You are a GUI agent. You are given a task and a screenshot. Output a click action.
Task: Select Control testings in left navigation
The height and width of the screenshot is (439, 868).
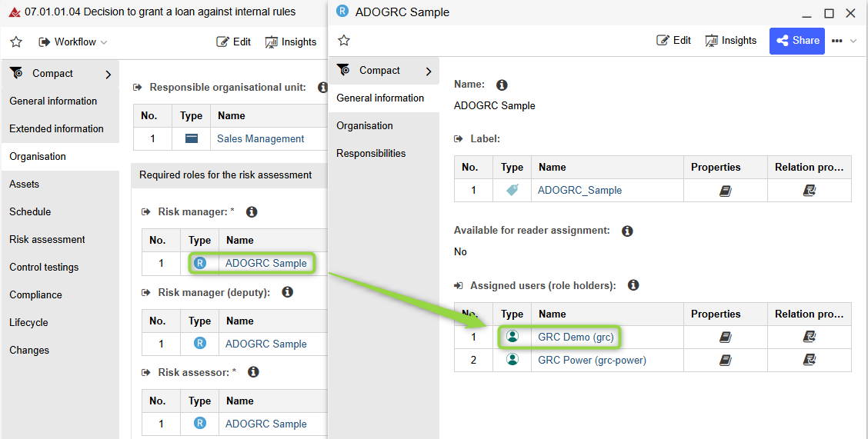pyautogui.click(x=44, y=267)
